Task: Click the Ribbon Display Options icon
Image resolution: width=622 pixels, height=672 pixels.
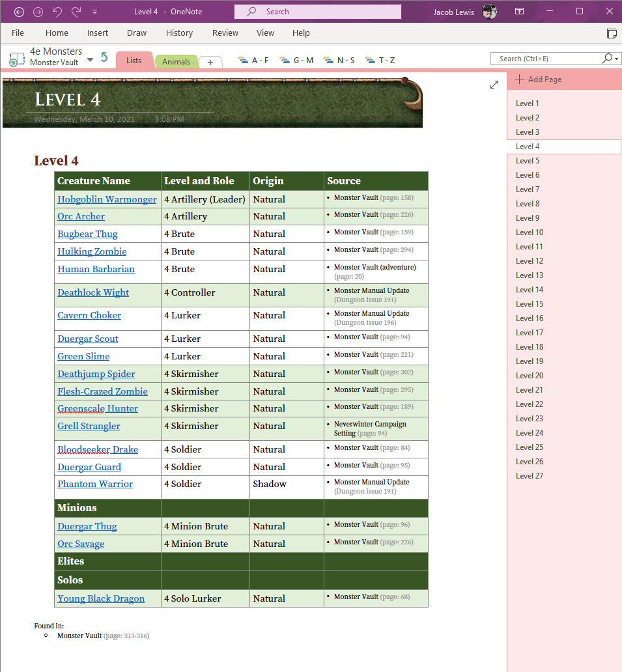Action: (519, 12)
